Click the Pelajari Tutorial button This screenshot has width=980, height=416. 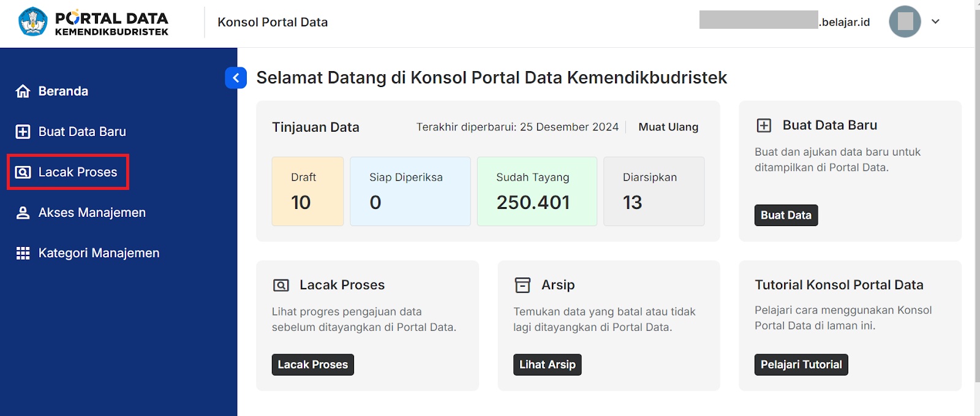coord(801,365)
